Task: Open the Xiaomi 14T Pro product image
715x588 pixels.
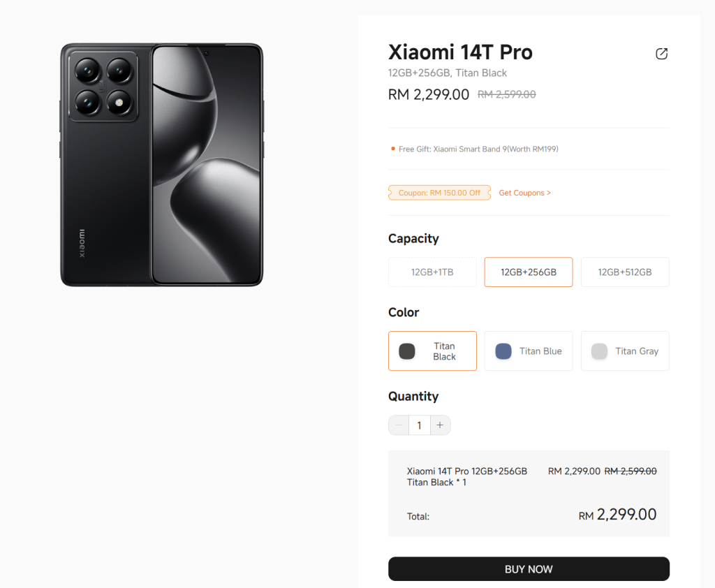Action: coord(161,165)
